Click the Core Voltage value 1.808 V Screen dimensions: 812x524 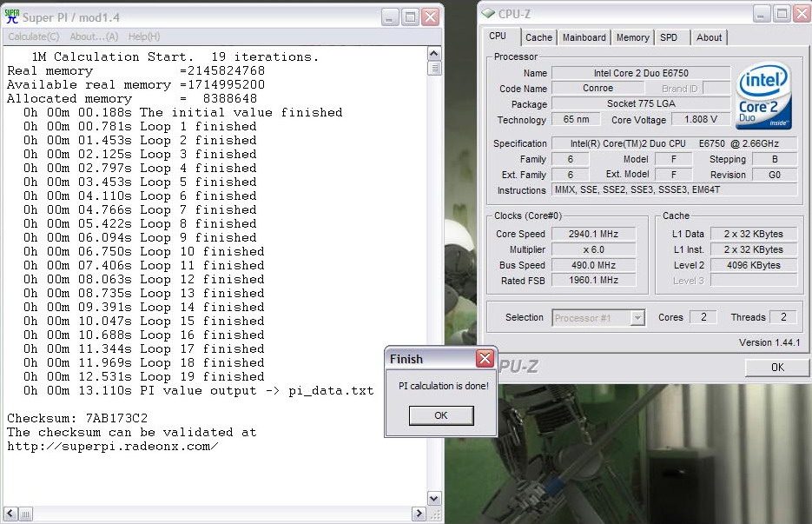(701, 119)
